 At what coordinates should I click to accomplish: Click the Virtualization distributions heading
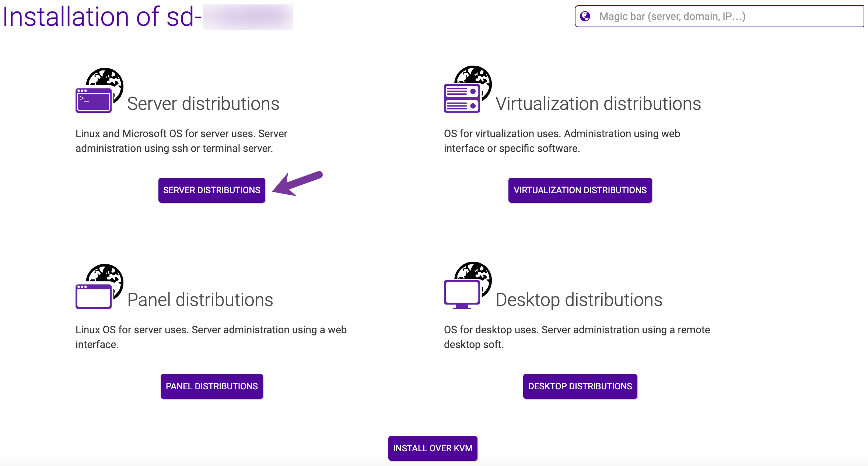tap(598, 104)
